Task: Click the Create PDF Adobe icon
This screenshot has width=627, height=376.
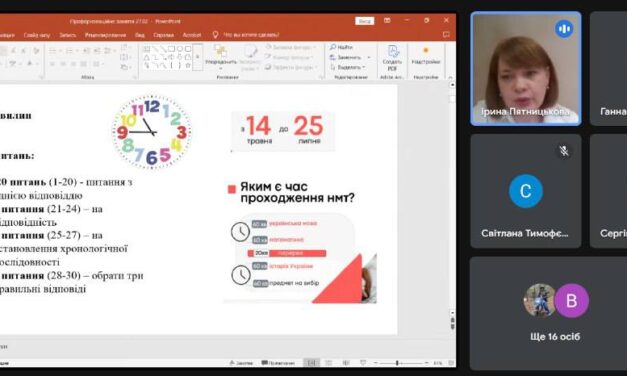Action: (392, 58)
